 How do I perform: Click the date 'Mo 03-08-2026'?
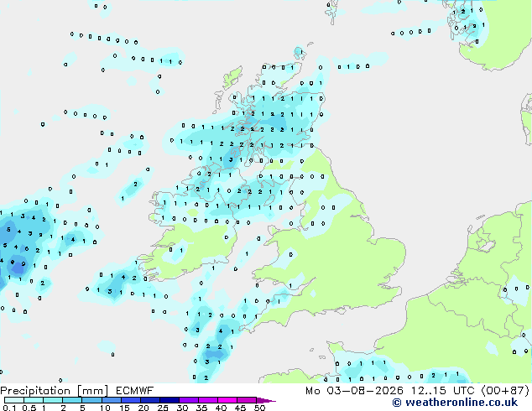[x=354, y=391]
